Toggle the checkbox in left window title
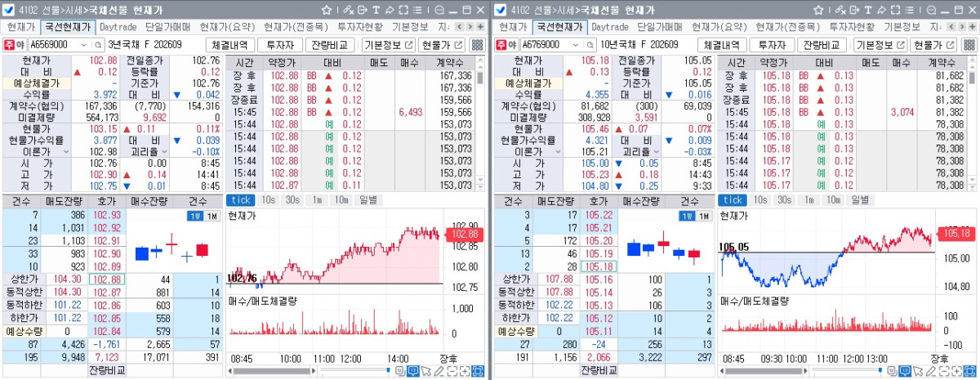Screen dimensions: 980x380 pyautogui.click(x=8, y=10)
